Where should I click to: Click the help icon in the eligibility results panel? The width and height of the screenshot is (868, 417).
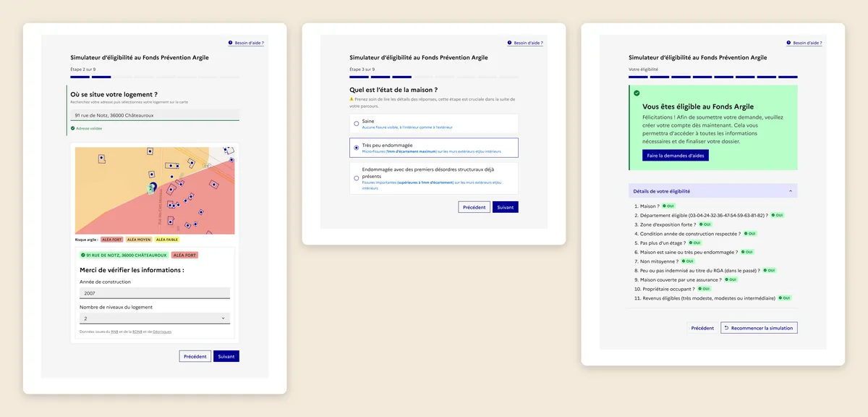[788, 43]
